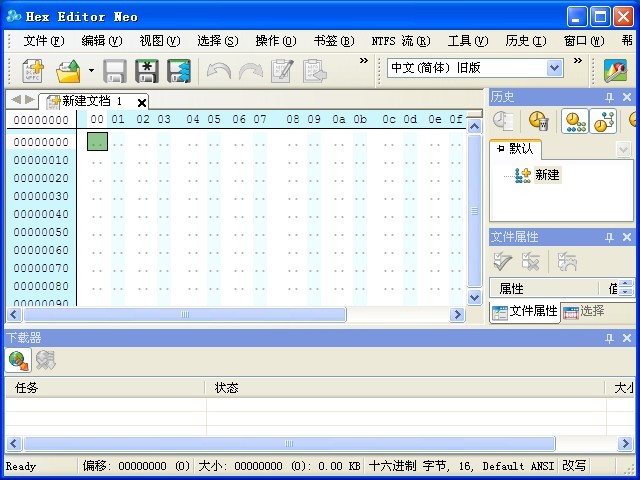Image resolution: width=640 pixels, height=480 pixels.
Task: Open the NTFS 流(R) menu
Action: 401,41
